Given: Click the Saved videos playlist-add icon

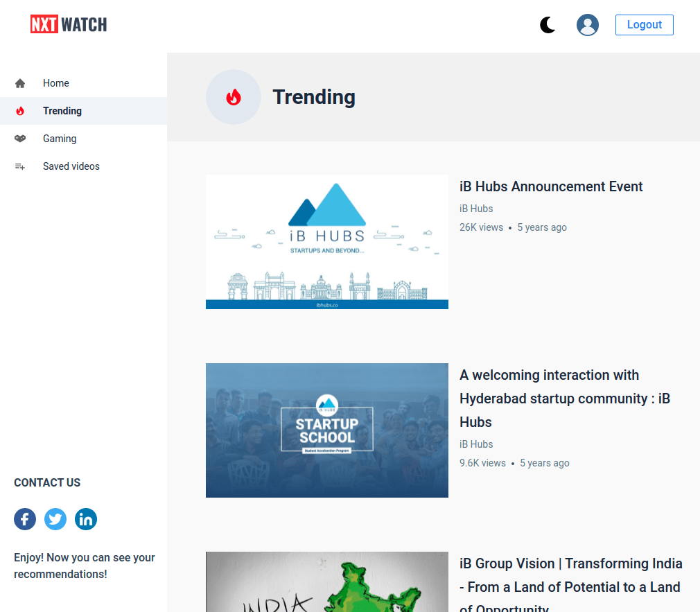Looking at the screenshot, I should pyautogui.click(x=20, y=166).
